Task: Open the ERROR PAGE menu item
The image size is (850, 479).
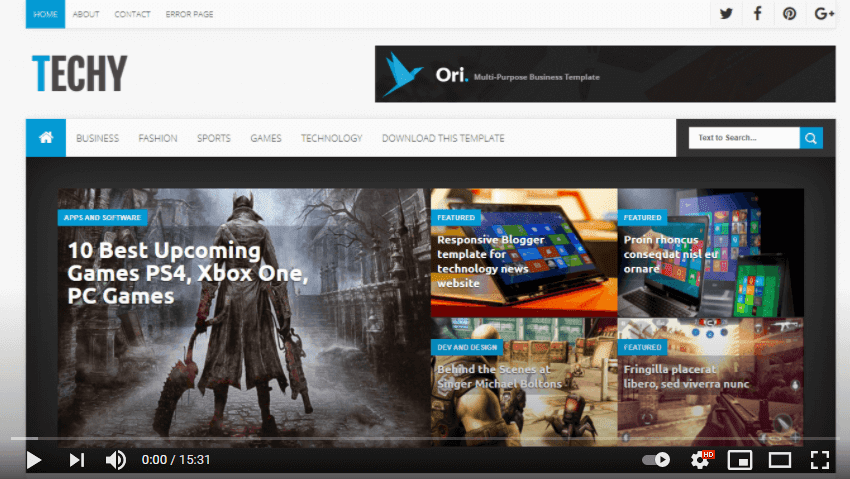Action: point(189,14)
